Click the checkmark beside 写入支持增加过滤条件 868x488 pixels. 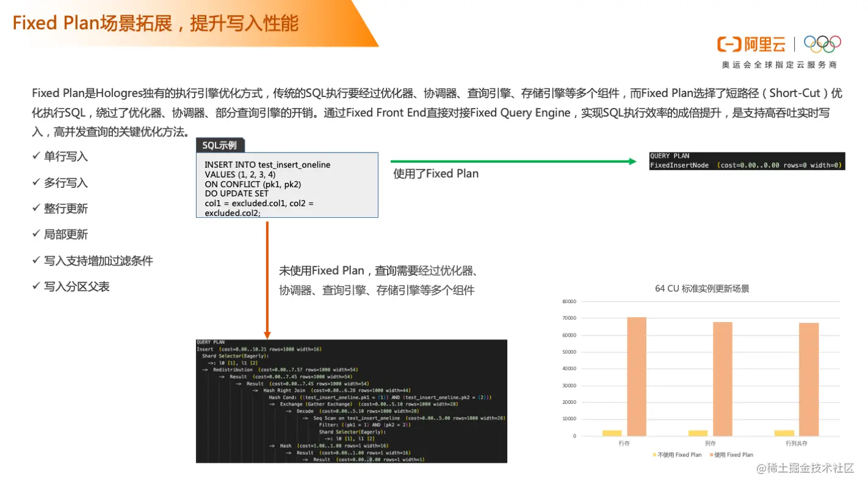click(36, 260)
